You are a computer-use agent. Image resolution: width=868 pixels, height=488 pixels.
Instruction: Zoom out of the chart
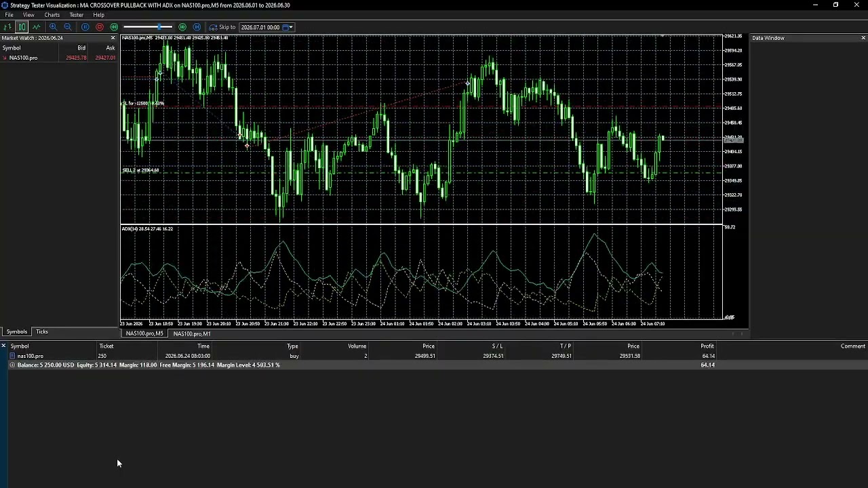click(68, 27)
